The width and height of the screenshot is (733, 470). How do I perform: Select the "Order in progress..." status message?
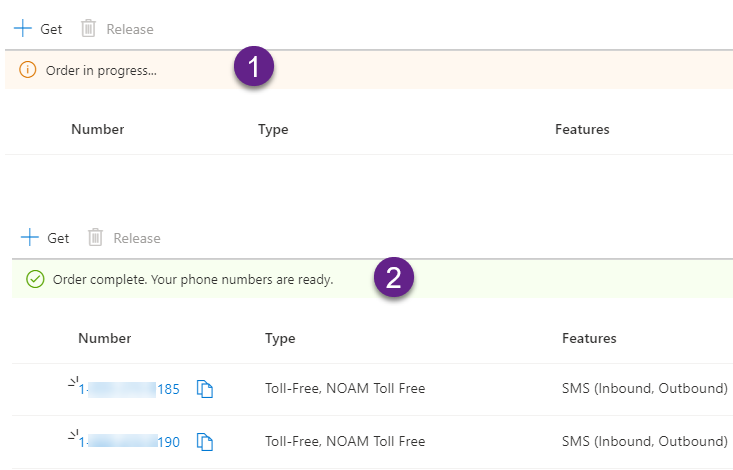101,70
